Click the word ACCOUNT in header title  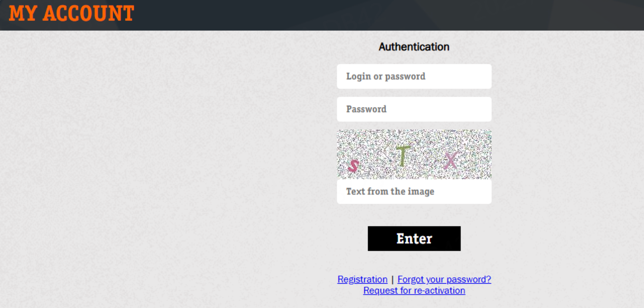point(88,13)
